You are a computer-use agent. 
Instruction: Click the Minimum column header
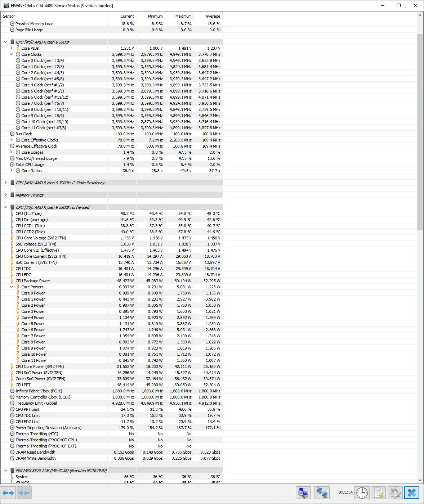coord(151,16)
